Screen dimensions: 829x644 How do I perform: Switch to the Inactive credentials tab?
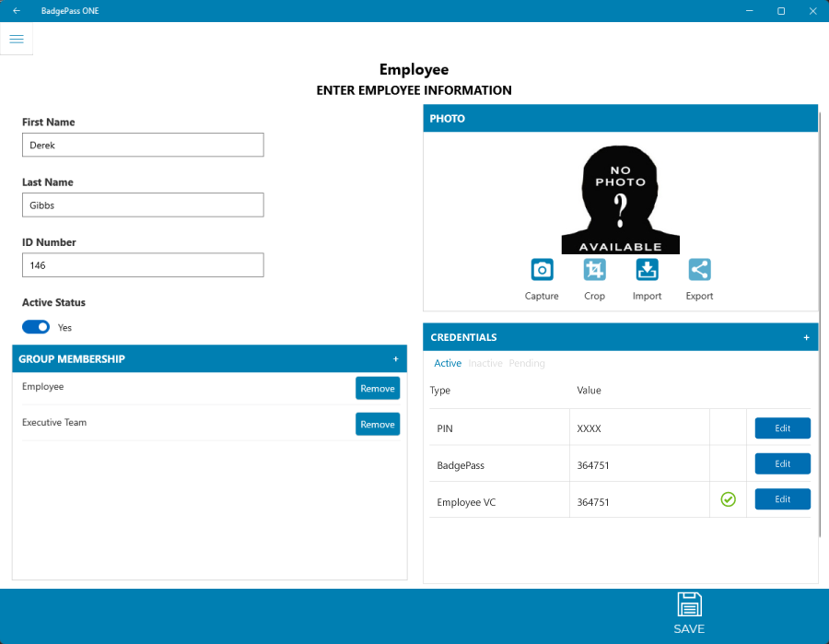click(485, 364)
